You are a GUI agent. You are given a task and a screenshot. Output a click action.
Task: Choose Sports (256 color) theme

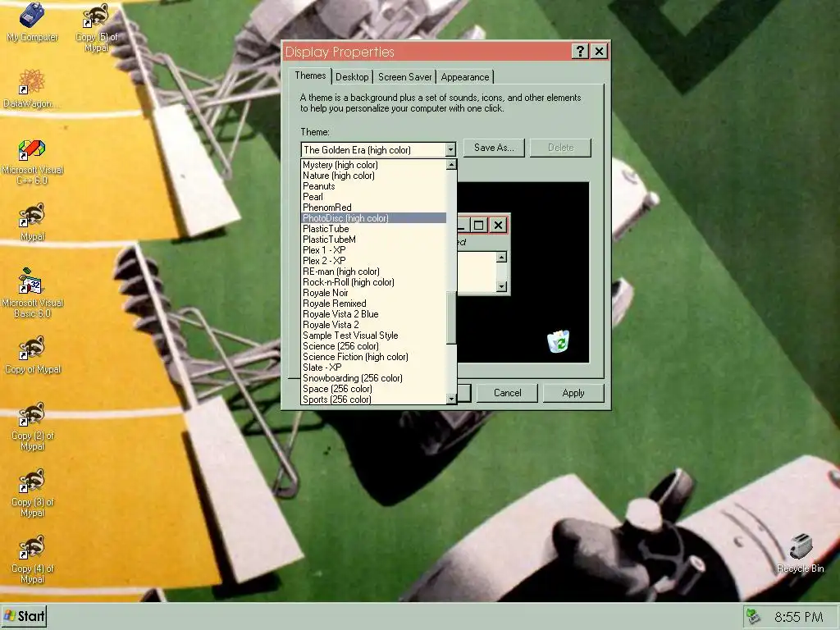pos(374,399)
